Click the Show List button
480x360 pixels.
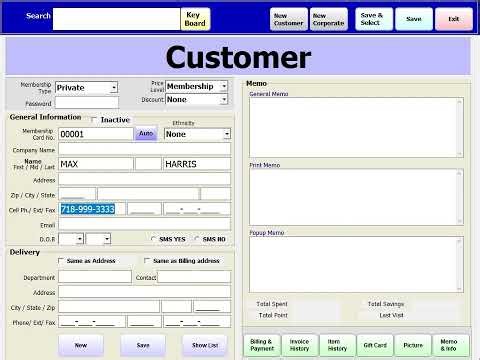click(205, 345)
